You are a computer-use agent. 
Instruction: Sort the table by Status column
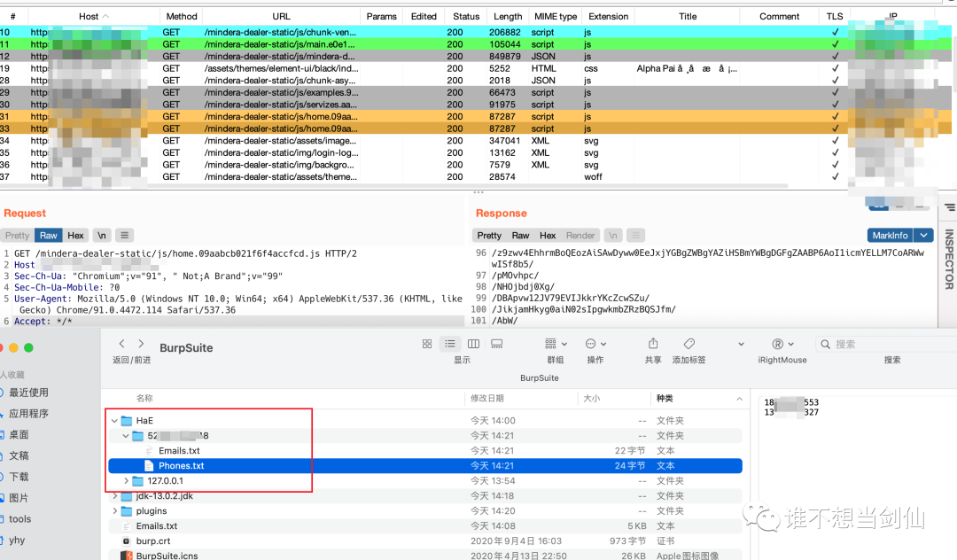466,17
